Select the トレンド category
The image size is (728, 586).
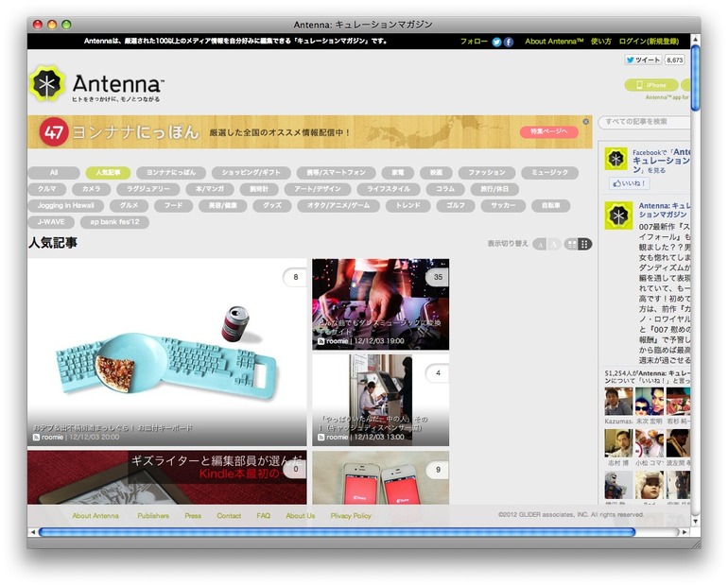coord(408,205)
